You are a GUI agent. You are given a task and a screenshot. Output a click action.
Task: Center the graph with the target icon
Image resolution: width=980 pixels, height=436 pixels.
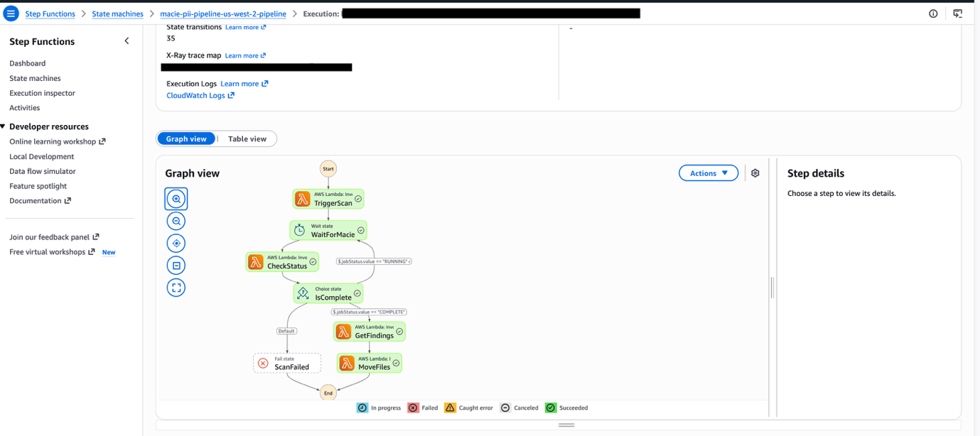coord(176,243)
